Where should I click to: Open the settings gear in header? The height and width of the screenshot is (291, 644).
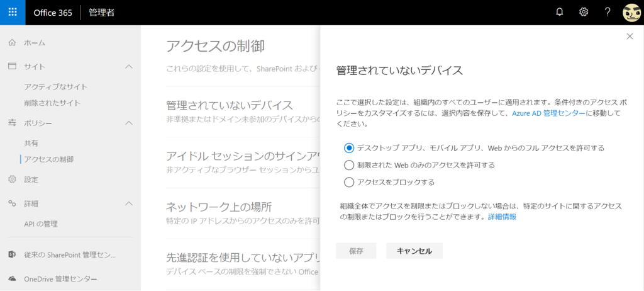coord(583,12)
